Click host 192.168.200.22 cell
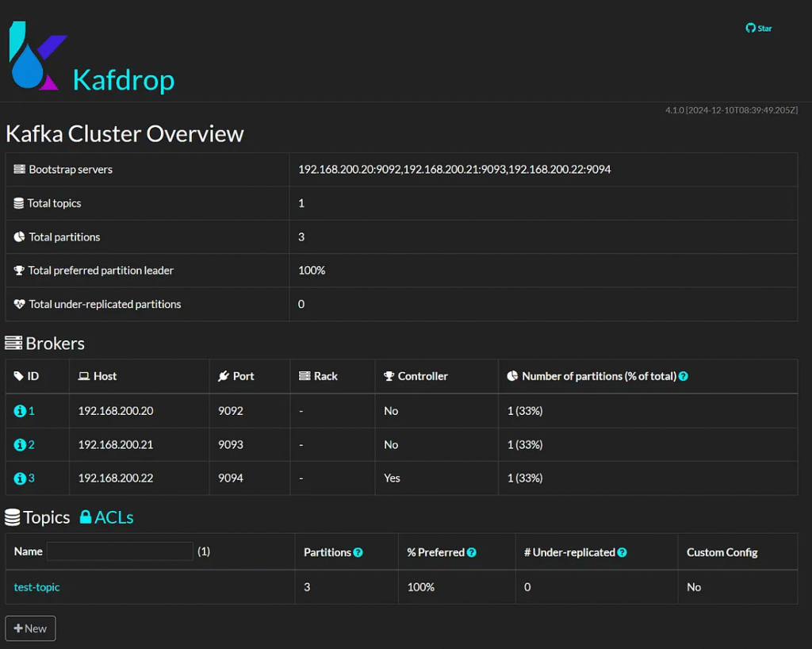This screenshot has height=649, width=812. click(116, 478)
